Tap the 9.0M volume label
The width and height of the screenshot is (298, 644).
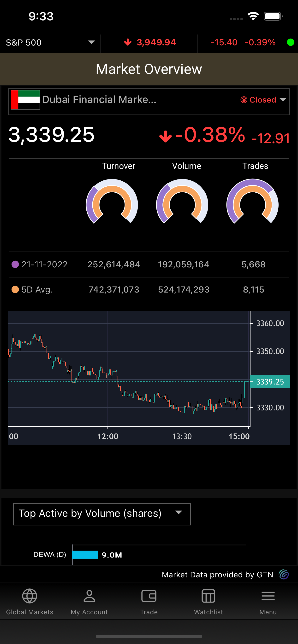click(x=112, y=555)
